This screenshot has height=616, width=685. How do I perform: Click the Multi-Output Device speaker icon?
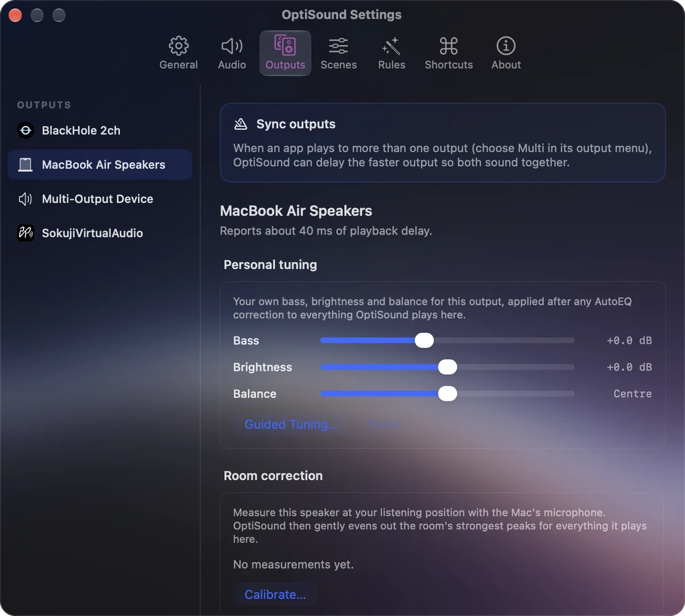[x=26, y=199]
